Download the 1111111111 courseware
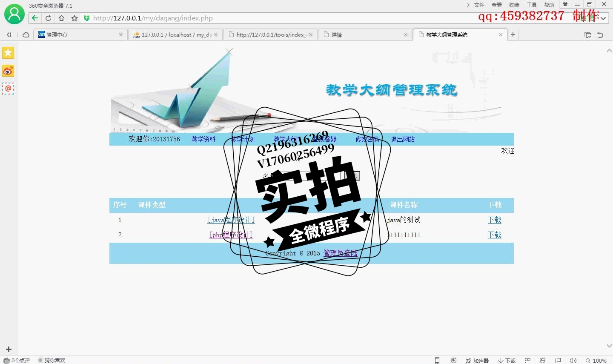613x364 pixels. (x=495, y=235)
